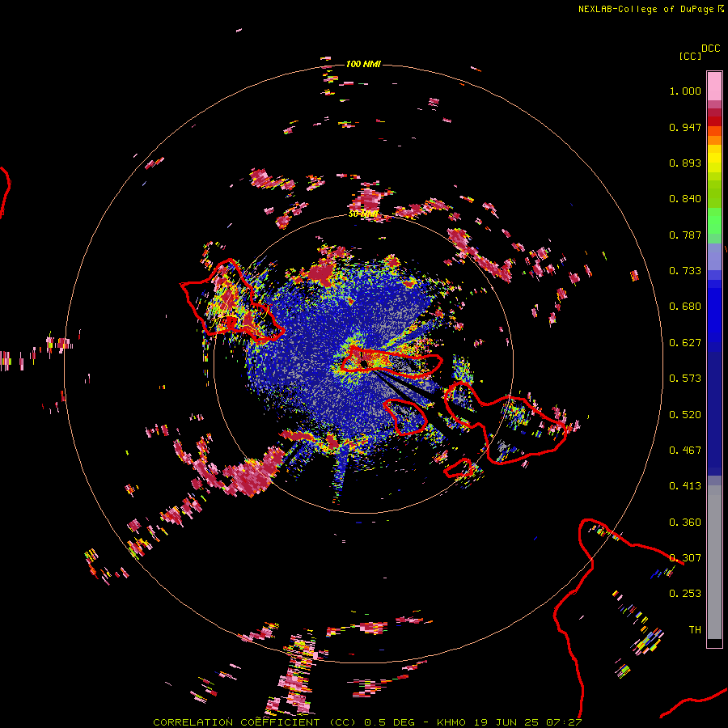Click the 0.5 DEG elevation text

389,722
